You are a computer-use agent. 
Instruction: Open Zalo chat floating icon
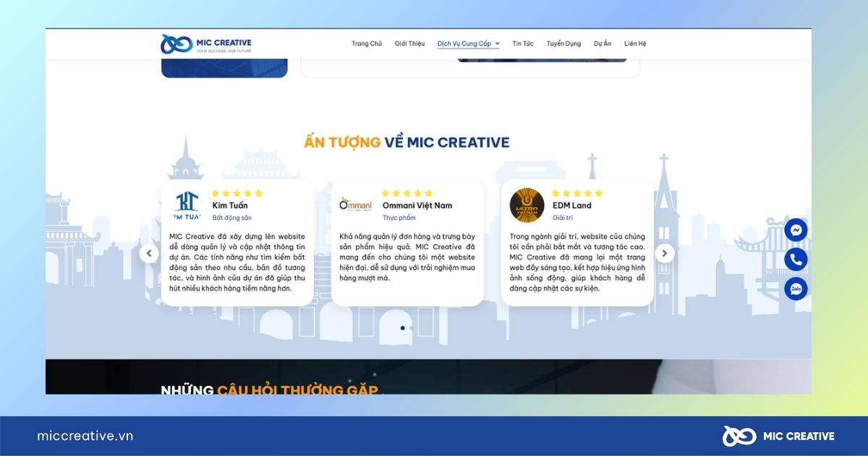coord(796,289)
